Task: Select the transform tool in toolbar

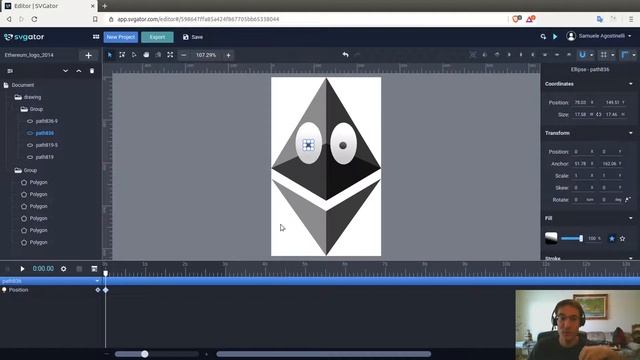Action: click(122, 55)
